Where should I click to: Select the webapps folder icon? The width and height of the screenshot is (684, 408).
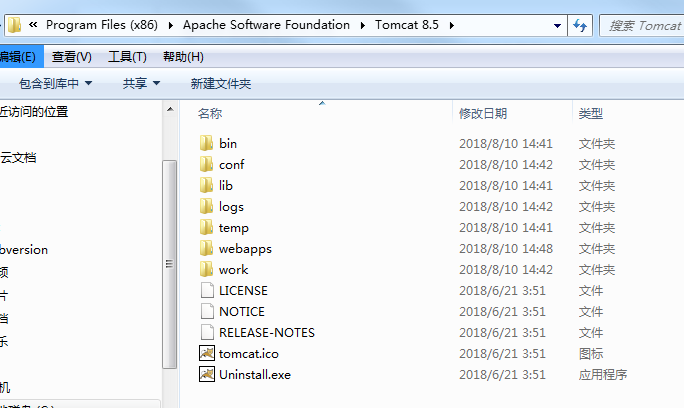pos(206,248)
